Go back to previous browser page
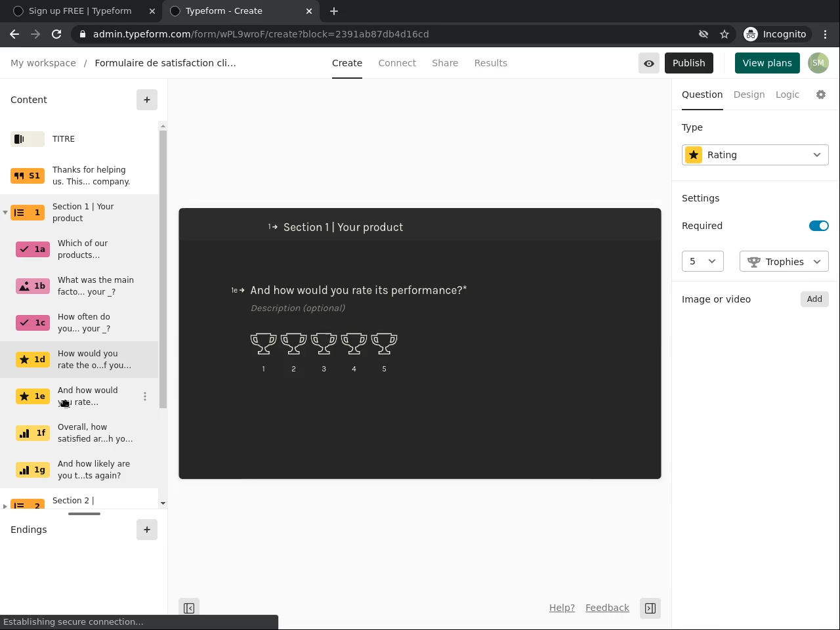The image size is (840, 630). click(x=14, y=34)
